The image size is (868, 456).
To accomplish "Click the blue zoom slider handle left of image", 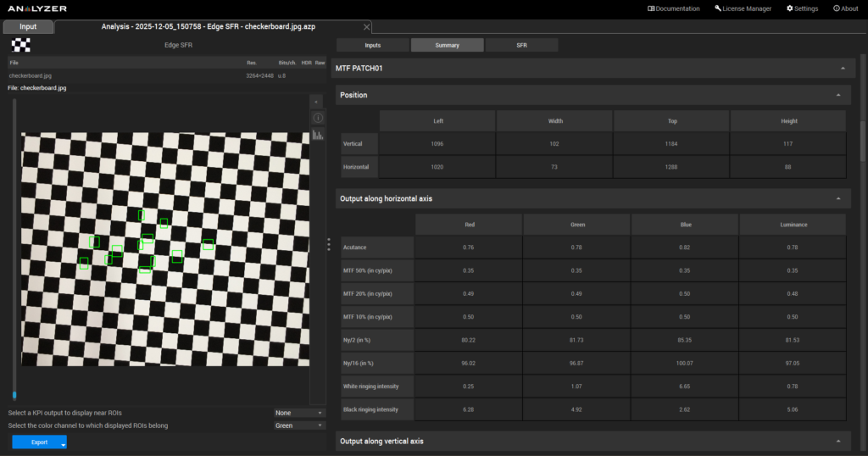I will (x=14, y=395).
